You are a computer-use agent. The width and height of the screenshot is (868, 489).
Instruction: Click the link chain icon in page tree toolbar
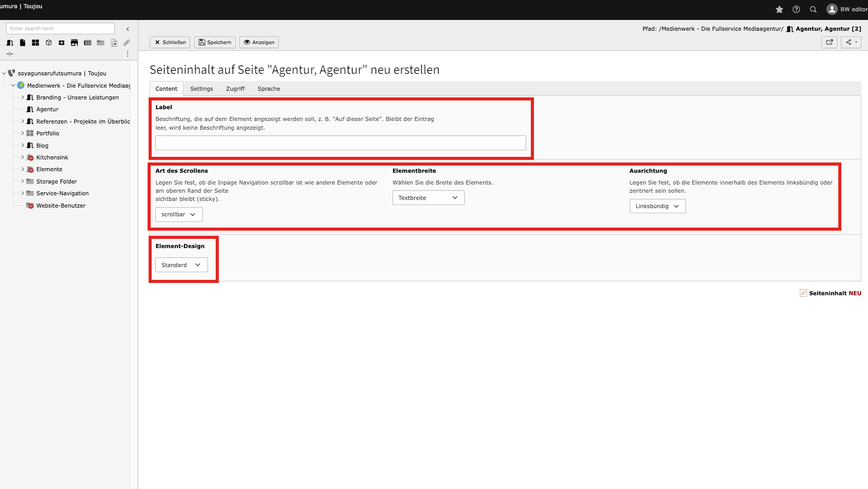click(127, 43)
